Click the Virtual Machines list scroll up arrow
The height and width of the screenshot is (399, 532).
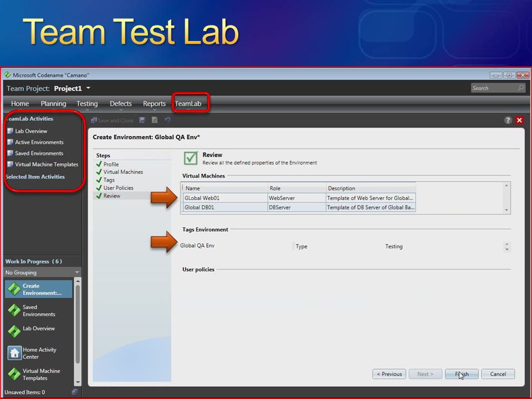507,185
